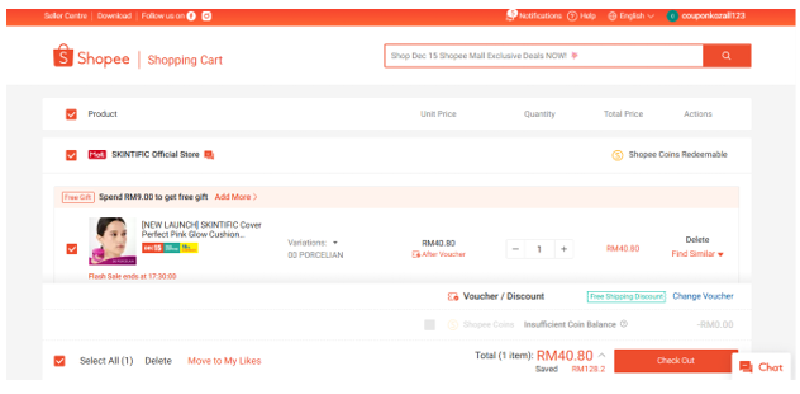This screenshot has width=800, height=394.
Task: Click Insufficient Coin Balance info icon
Action: click(x=623, y=324)
